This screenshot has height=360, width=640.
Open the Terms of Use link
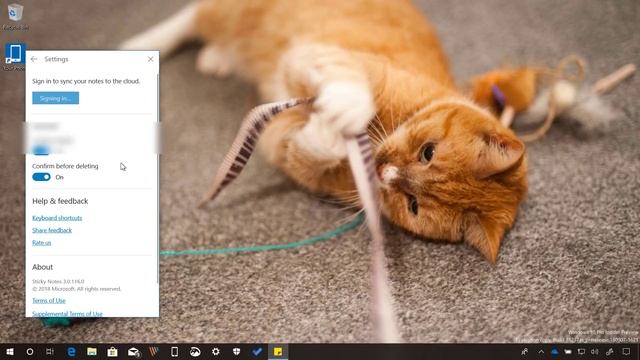tap(49, 300)
